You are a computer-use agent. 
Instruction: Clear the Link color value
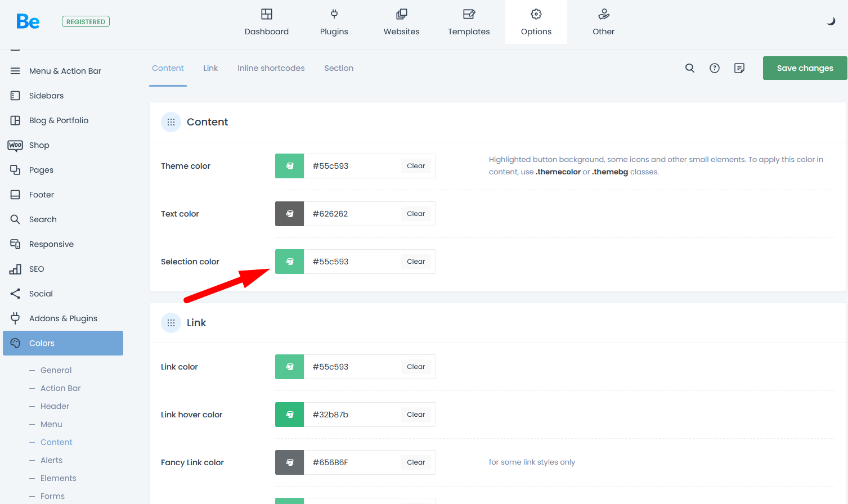[x=416, y=367]
